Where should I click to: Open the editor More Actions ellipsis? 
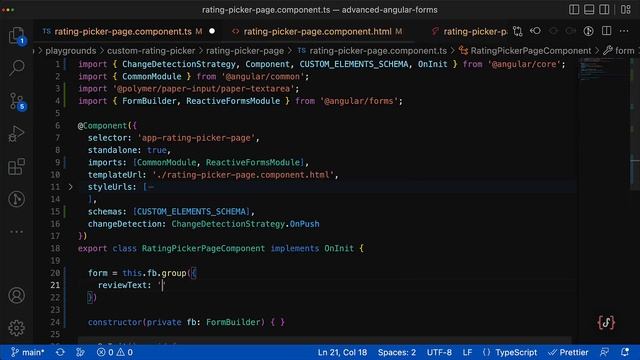pyautogui.click(x=624, y=31)
